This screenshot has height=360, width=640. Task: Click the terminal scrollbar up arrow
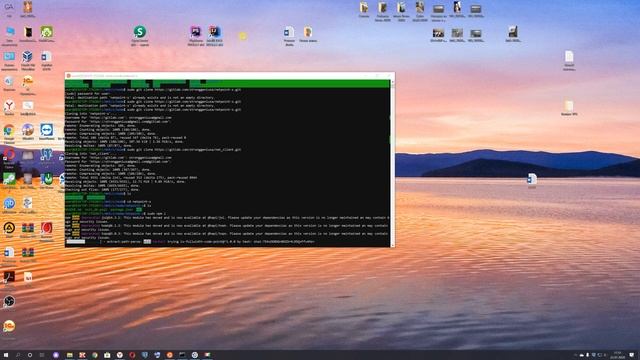(392, 82)
